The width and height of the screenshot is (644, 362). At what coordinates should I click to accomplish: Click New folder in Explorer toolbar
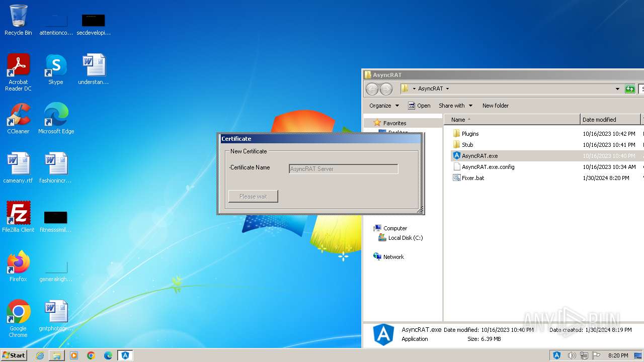pyautogui.click(x=496, y=106)
